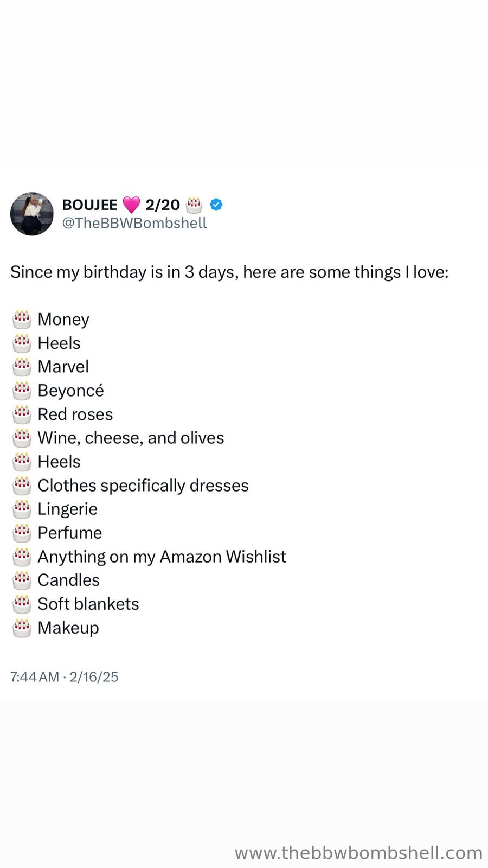Image resolution: width=488 pixels, height=868 pixels.
Task: Click the "Wine, cheese, and olives" line
Action: point(131,438)
